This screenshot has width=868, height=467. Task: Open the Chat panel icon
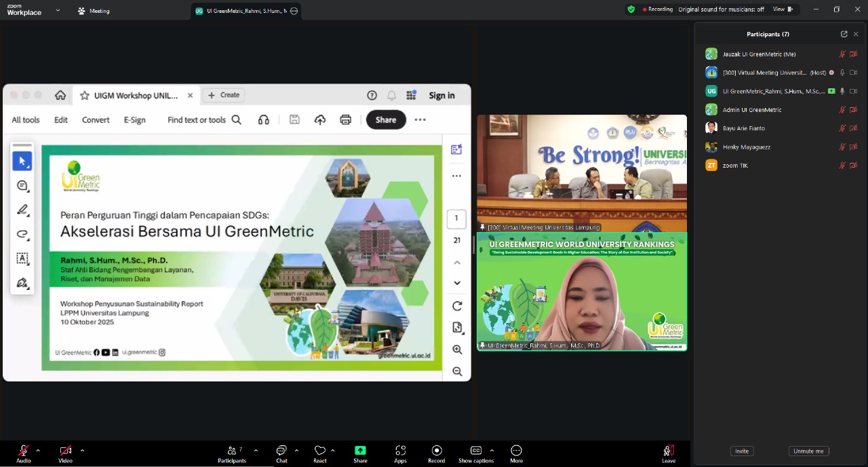point(281,451)
